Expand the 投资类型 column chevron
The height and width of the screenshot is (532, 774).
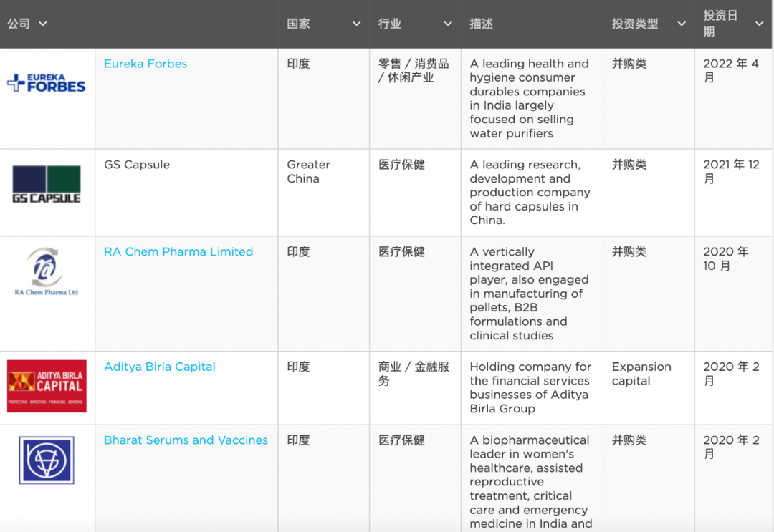click(x=682, y=24)
